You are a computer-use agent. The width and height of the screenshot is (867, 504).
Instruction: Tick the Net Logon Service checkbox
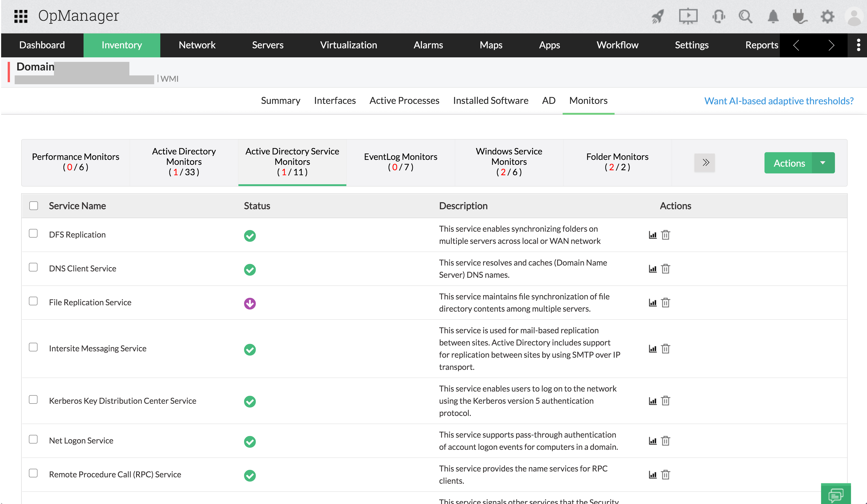(33, 439)
